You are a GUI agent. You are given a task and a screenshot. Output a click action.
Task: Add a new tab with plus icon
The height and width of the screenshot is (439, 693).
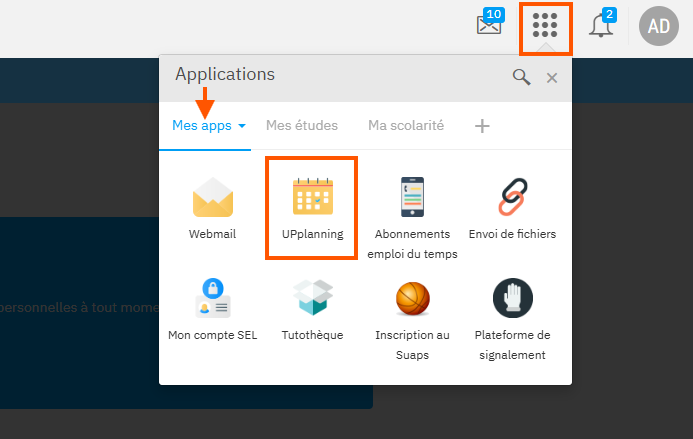[482, 126]
